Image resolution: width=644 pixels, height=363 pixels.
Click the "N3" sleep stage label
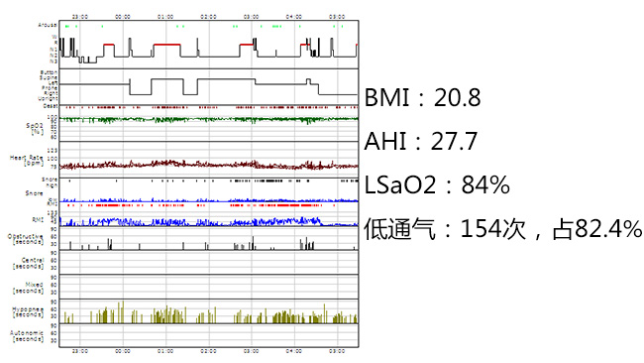coord(54,61)
